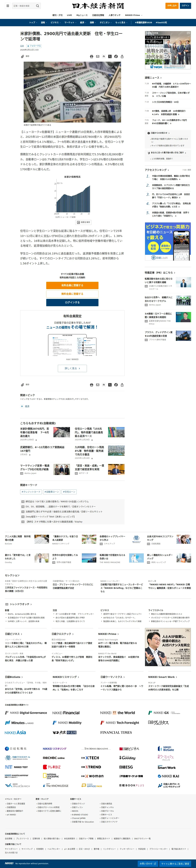Open the NIKKEI Prime dropdown in top menu
The width and height of the screenshot is (196, 868).
(134, 15)
